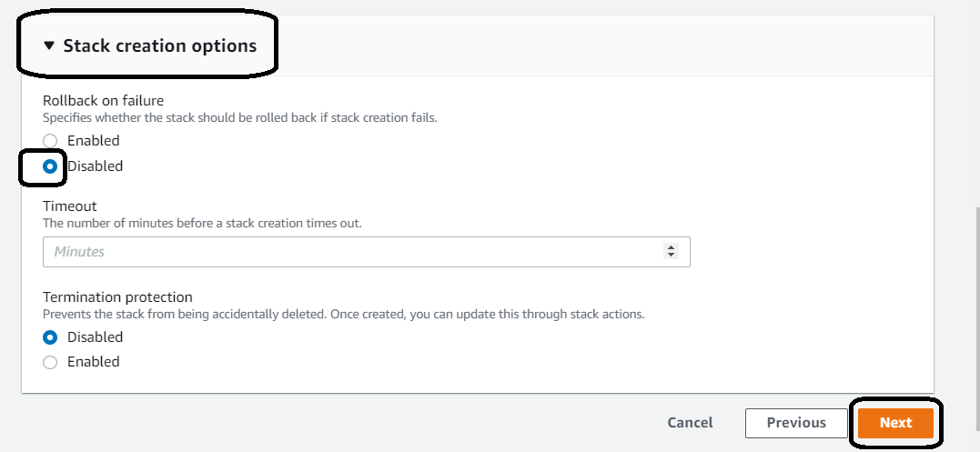Select Disabled radio for Termination protection
Image resolution: width=980 pixels, height=452 pixels.
tap(50, 337)
